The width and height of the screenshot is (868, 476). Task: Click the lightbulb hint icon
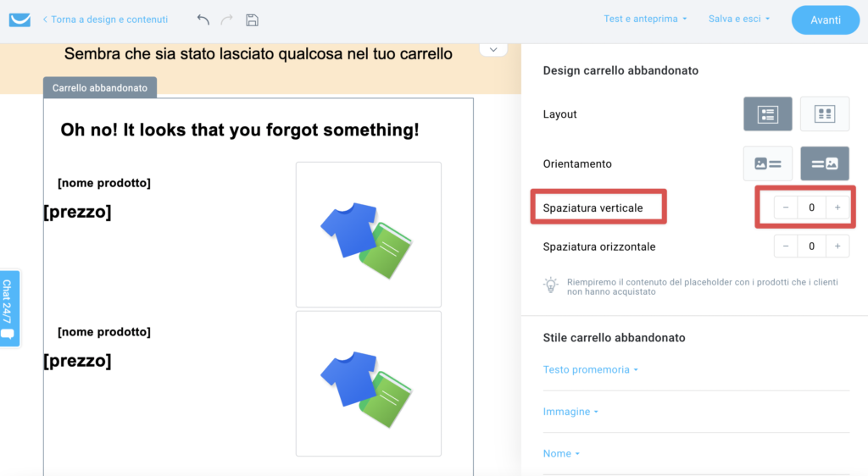coord(551,285)
